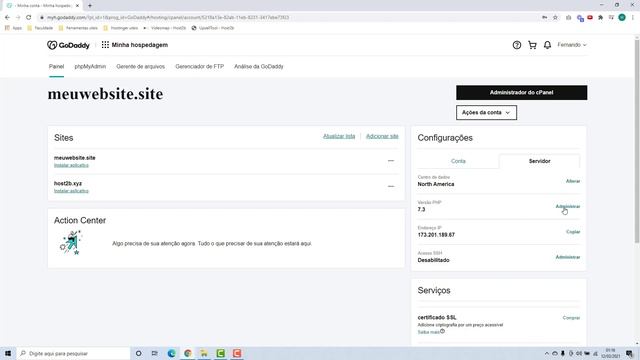
Task: Click Administrar for Versão PHP
Action: (x=568, y=207)
